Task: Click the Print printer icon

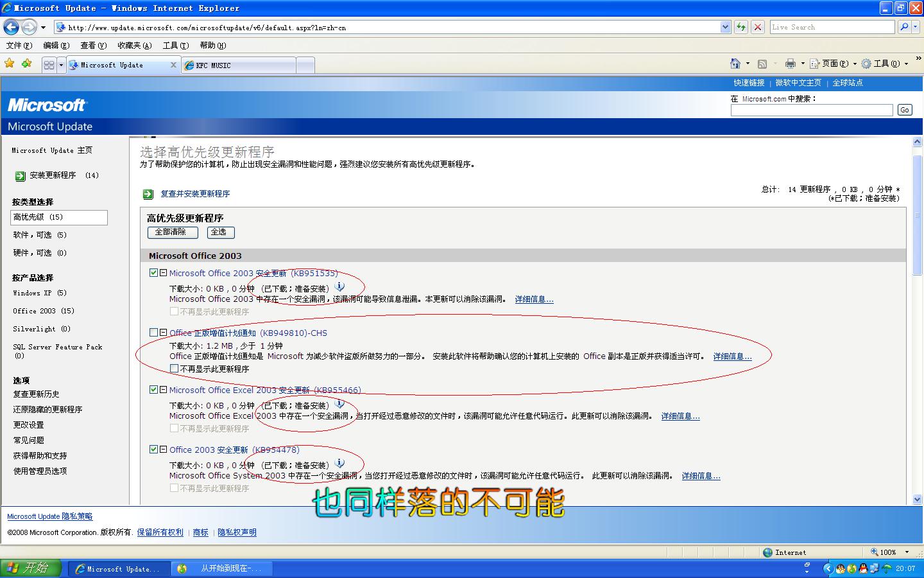Action: (791, 64)
